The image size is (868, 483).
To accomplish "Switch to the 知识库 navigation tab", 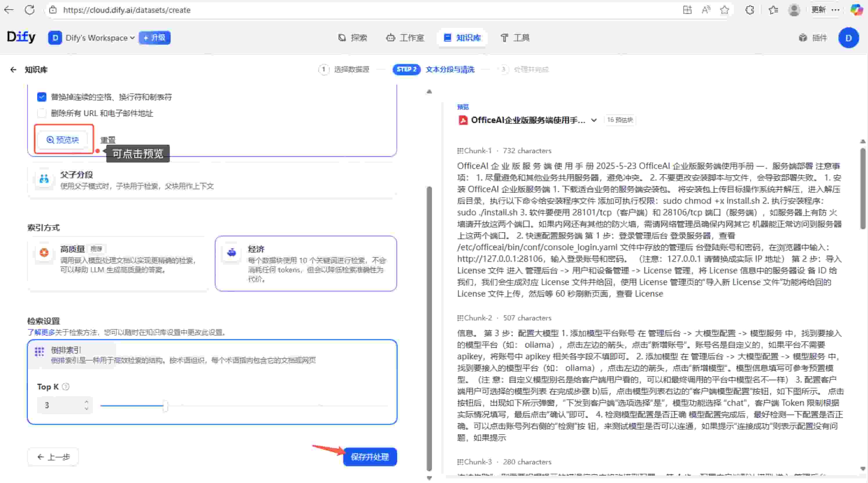I will [462, 38].
